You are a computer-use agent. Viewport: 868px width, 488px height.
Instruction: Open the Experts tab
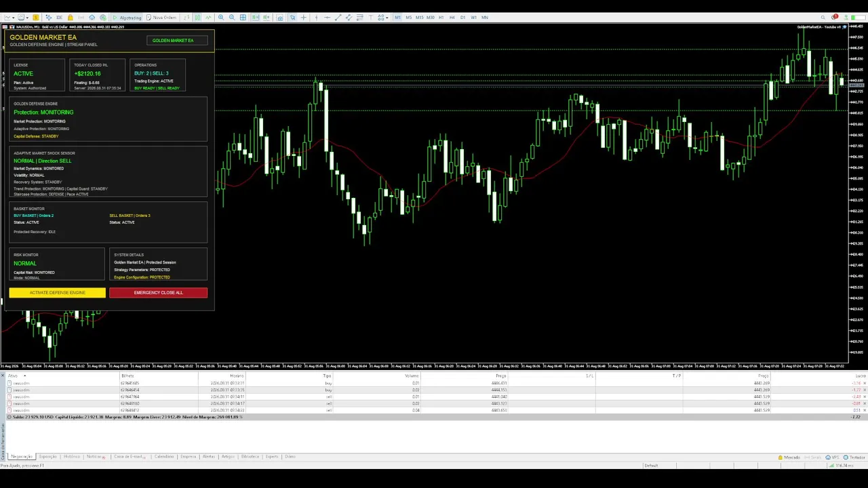pos(272,456)
